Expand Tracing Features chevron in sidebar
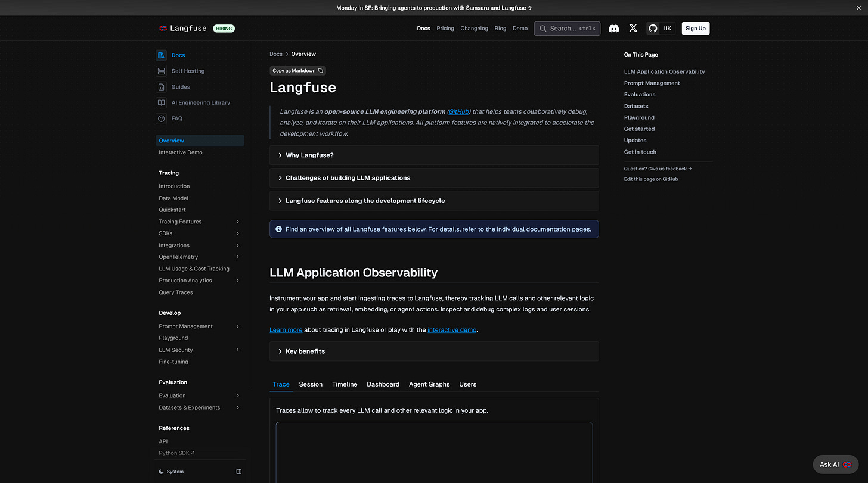 pyautogui.click(x=238, y=222)
